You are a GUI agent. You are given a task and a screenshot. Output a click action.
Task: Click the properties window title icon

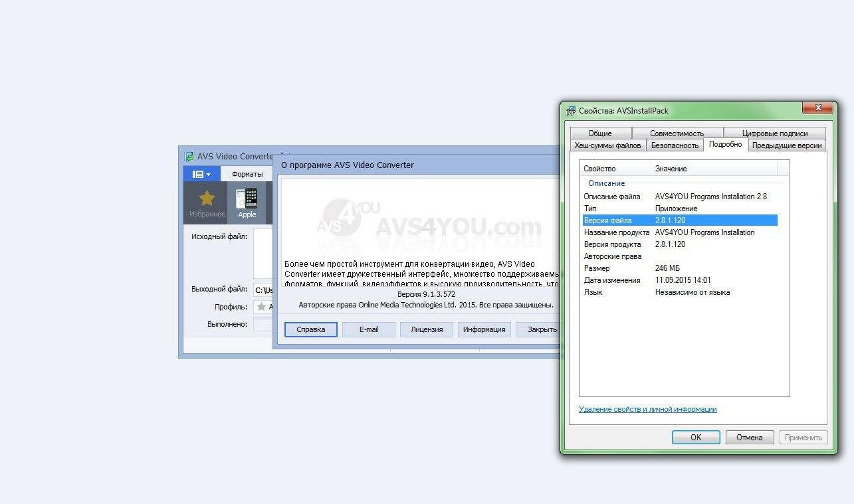(x=570, y=111)
